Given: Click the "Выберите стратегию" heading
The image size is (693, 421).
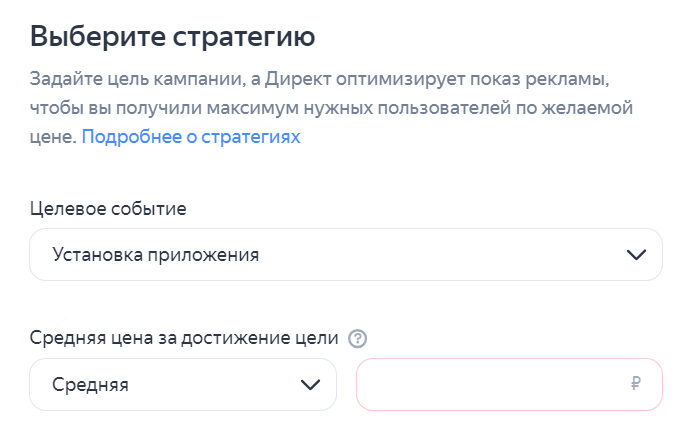Looking at the screenshot, I should 172,37.
